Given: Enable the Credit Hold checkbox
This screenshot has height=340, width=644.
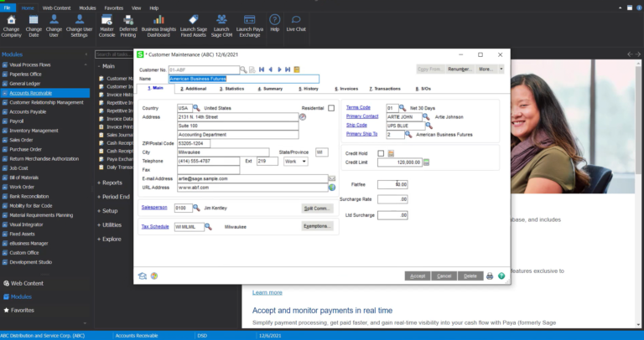Looking at the screenshot, I should click(381, 153).
